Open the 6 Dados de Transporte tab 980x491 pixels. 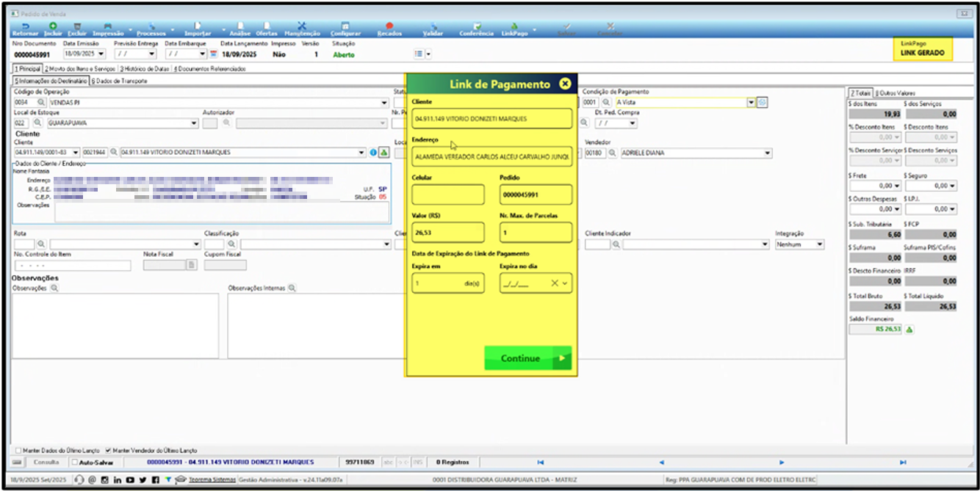pyautogui.click(x=120, y=81)
